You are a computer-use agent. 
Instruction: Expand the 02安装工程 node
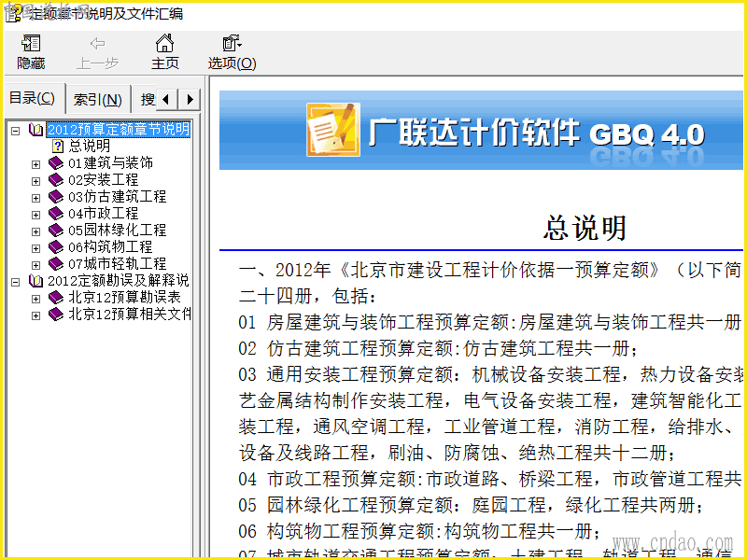[x=35, y=181]
